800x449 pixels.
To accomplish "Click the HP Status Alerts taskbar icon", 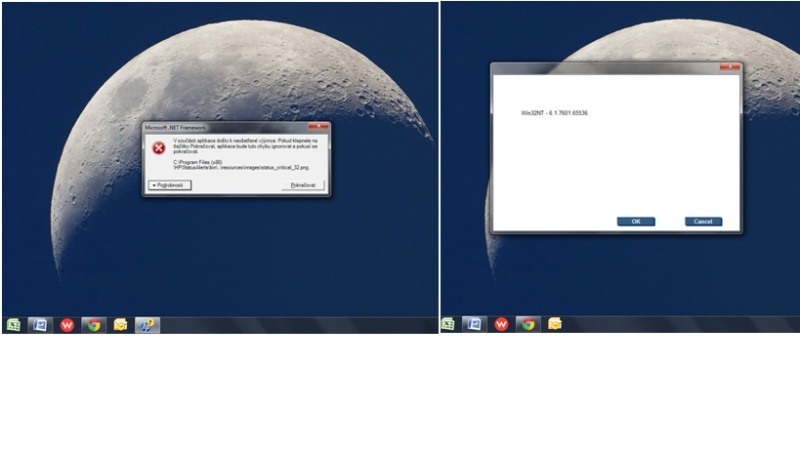I will pos(147,324).
